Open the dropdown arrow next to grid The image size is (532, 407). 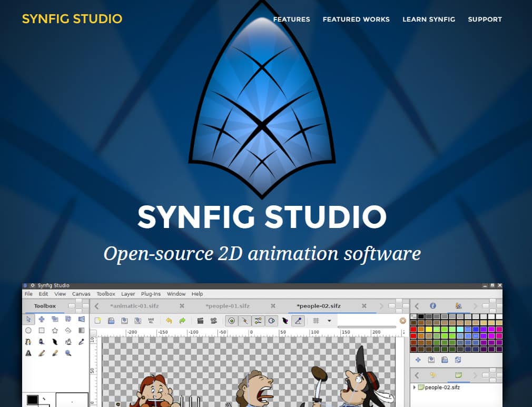[x=329, y=321]
